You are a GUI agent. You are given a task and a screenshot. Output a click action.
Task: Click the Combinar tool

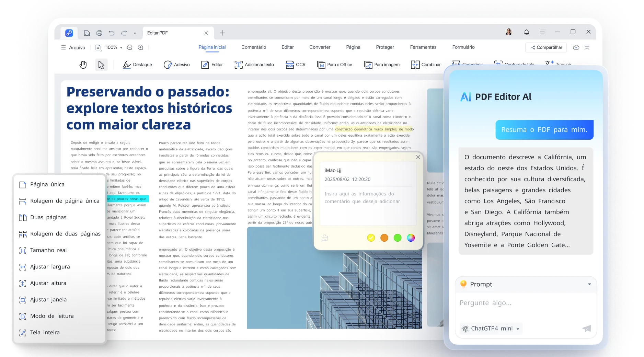(x=426, y=65)
